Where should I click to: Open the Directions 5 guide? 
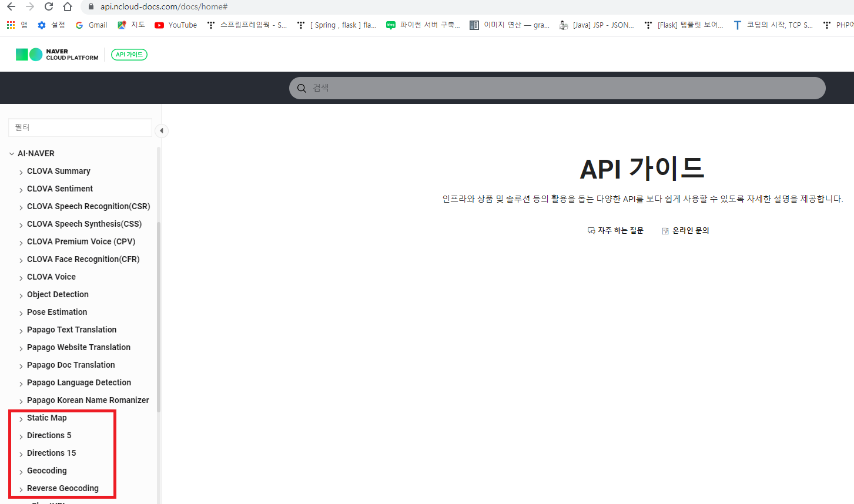[x=49, y=435]
